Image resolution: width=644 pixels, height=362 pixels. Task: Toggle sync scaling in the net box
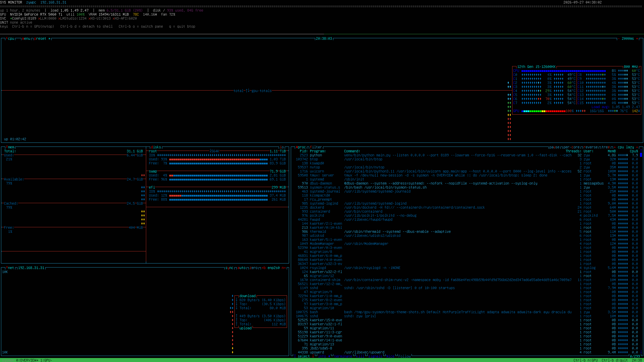tap(229, 268)
